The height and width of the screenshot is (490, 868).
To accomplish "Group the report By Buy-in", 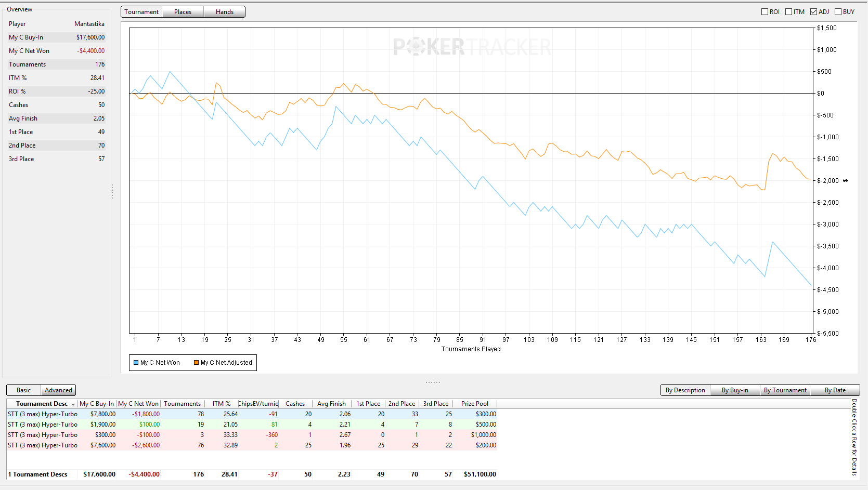I will 735,390.
